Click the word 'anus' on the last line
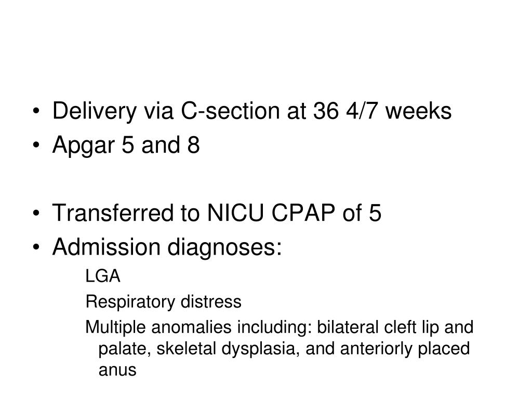 coord(117,370)
